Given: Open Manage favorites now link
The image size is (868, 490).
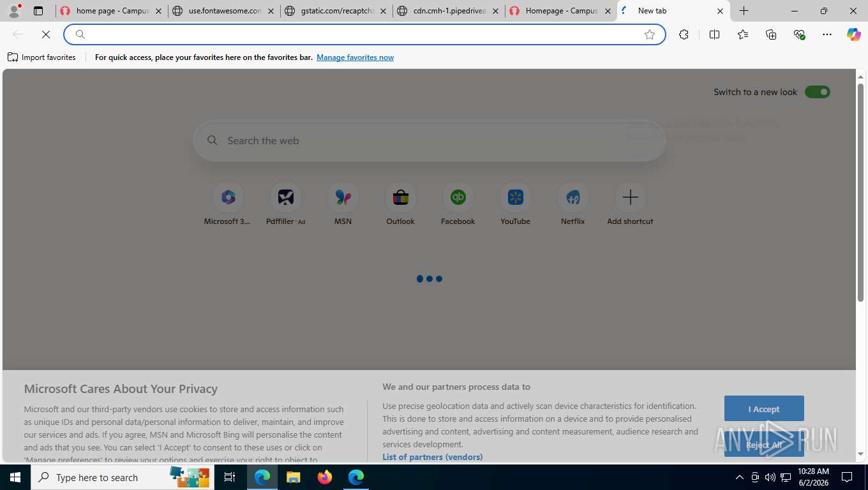Looking at the screenshot, I should (355, 57).
